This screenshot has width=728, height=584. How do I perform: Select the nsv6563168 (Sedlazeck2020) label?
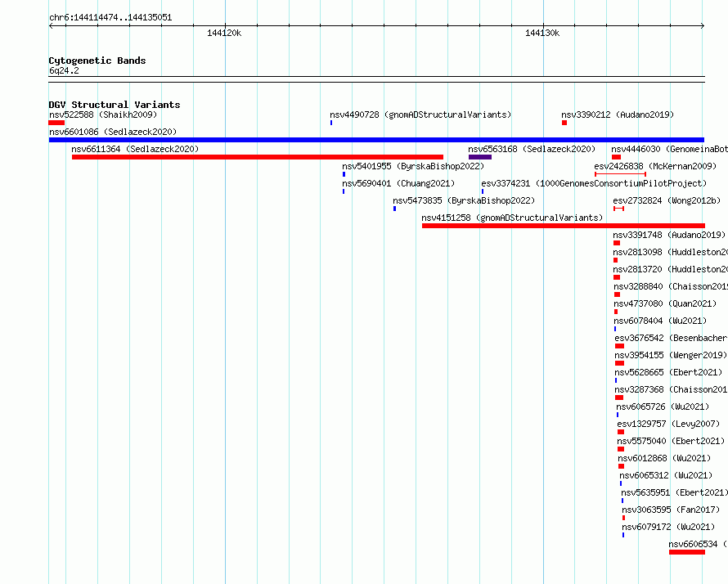[x=532, y=149]
